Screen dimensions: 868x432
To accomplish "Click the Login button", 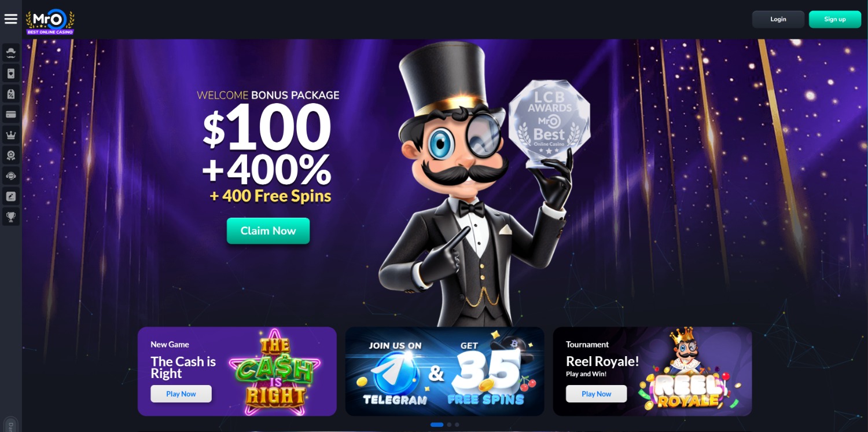I will (x=778, y=19).
